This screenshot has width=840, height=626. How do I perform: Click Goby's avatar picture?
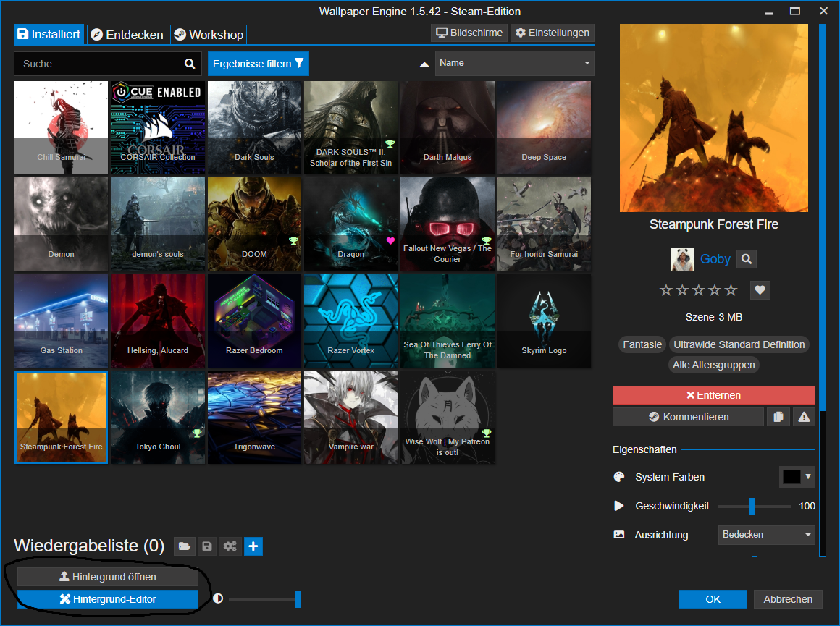click(x=682, y=259)
